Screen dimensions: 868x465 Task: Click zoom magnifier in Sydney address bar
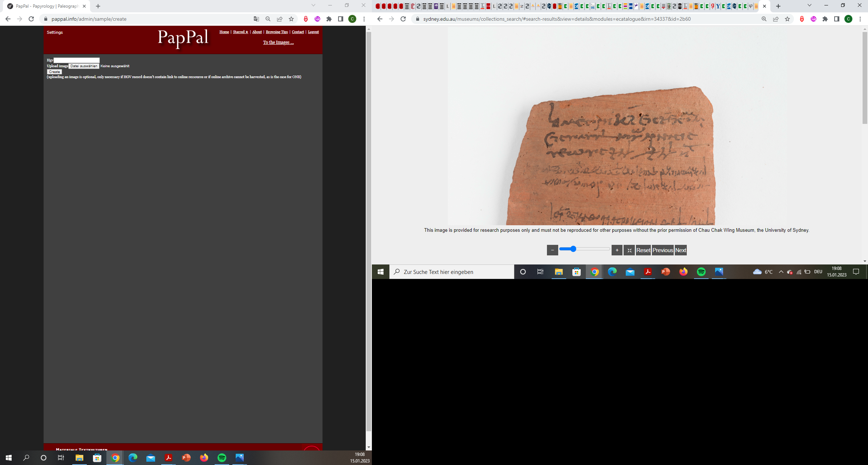(x=764, y=19)
